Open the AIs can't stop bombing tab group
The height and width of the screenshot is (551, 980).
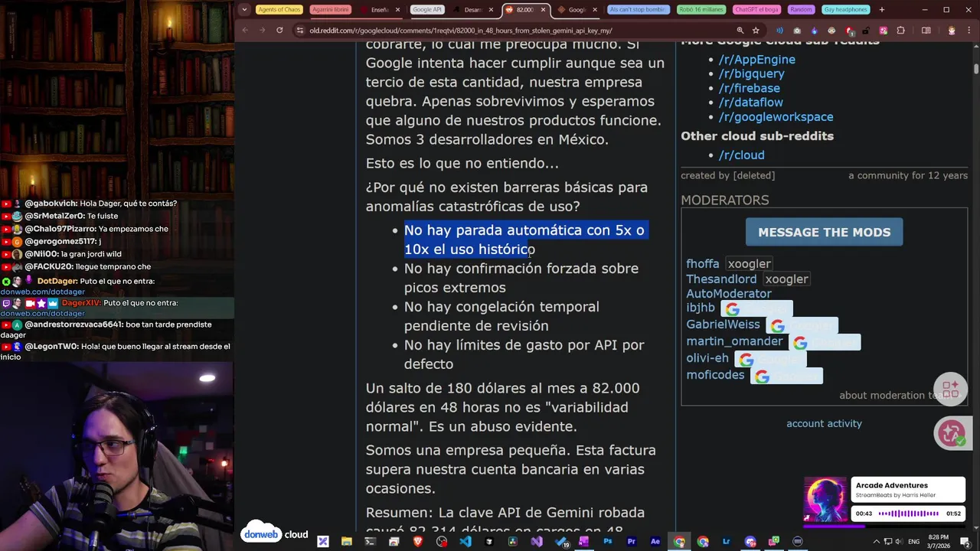click(637, 10)
